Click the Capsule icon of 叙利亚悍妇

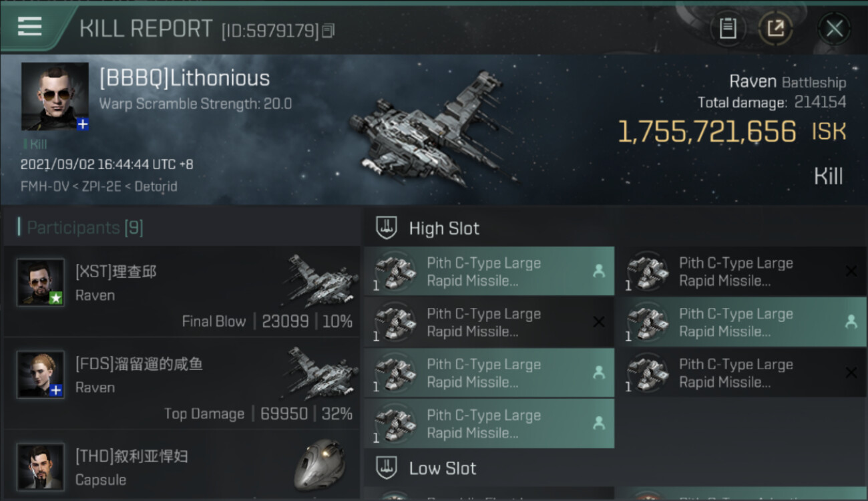320,464
